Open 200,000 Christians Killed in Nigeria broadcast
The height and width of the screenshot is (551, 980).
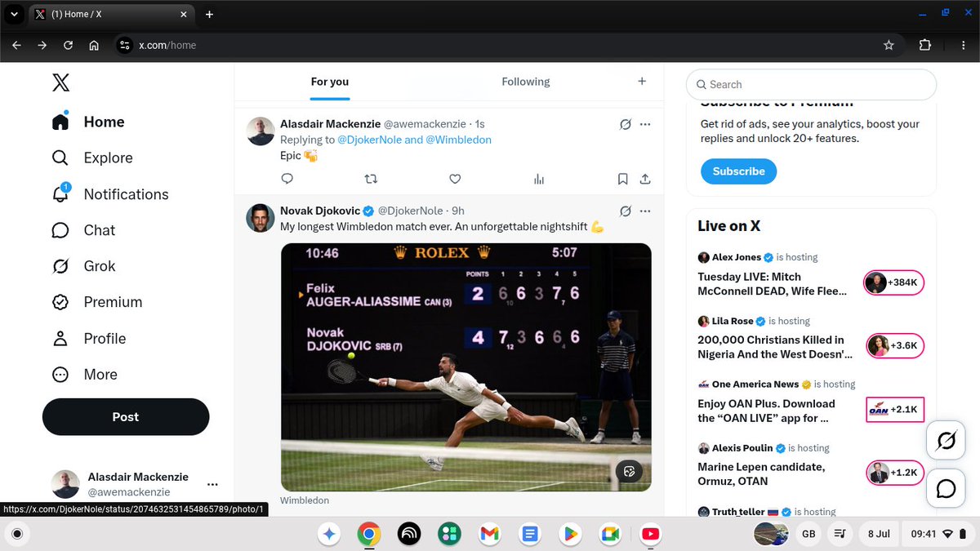(x=775, y=347)
